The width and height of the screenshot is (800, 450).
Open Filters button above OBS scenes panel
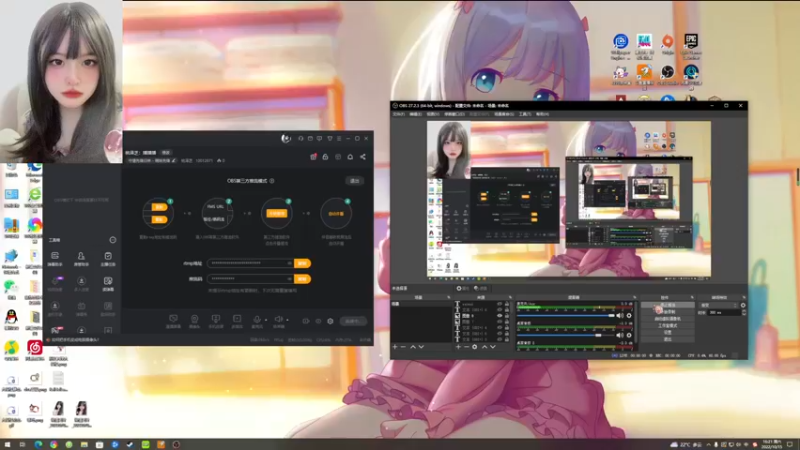pyautogui.click(x=480, y=288)
